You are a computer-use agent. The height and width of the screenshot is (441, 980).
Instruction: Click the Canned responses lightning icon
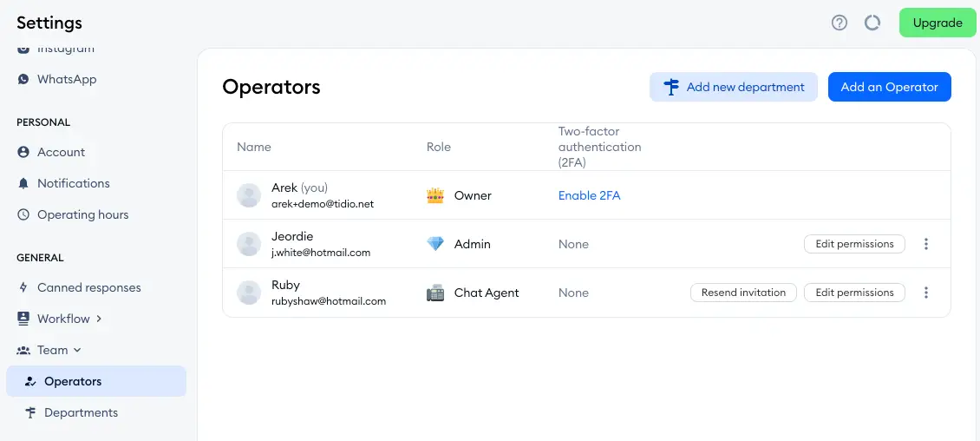[x=23, y=287]
